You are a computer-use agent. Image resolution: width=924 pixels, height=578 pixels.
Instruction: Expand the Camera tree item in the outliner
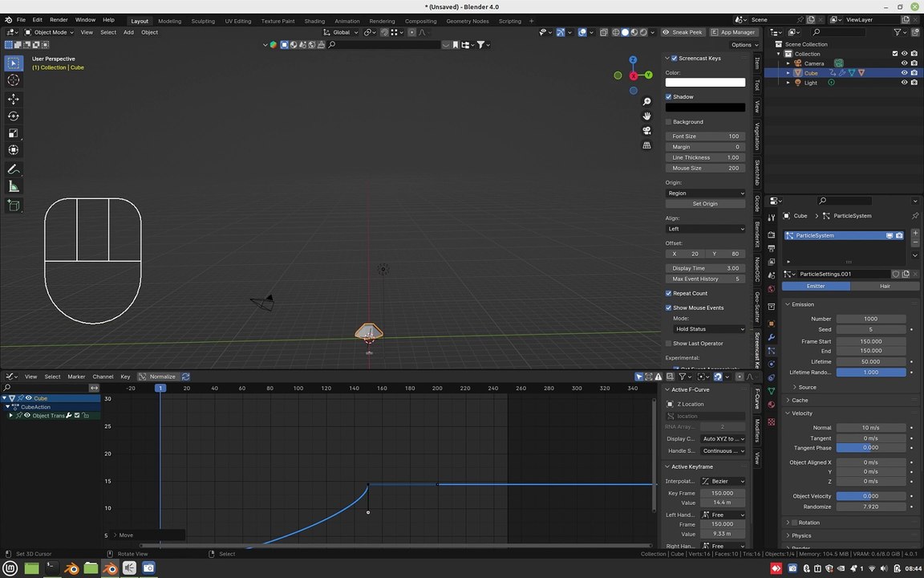[788, 63]
